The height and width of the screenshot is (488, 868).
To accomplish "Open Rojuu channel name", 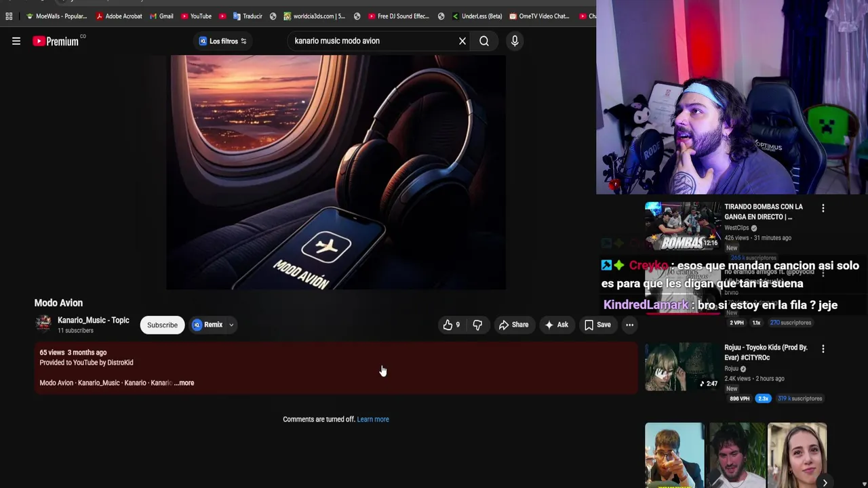I will pyautogui.click(x=731, y=369).
